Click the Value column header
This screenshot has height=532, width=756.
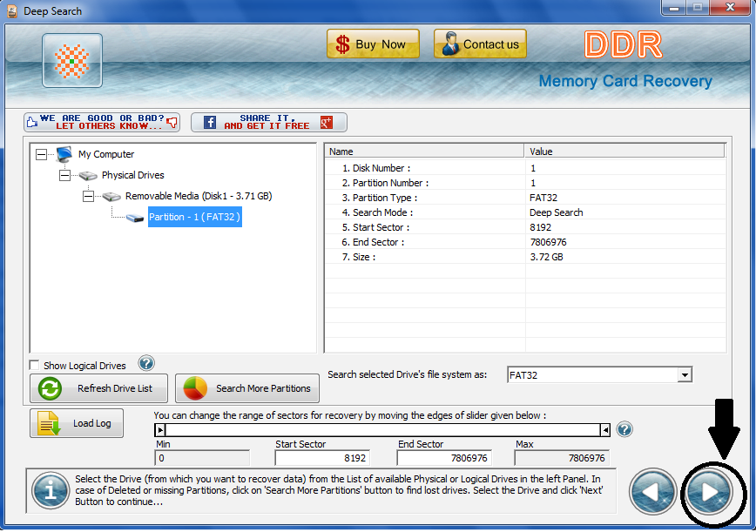click(624, 152)
